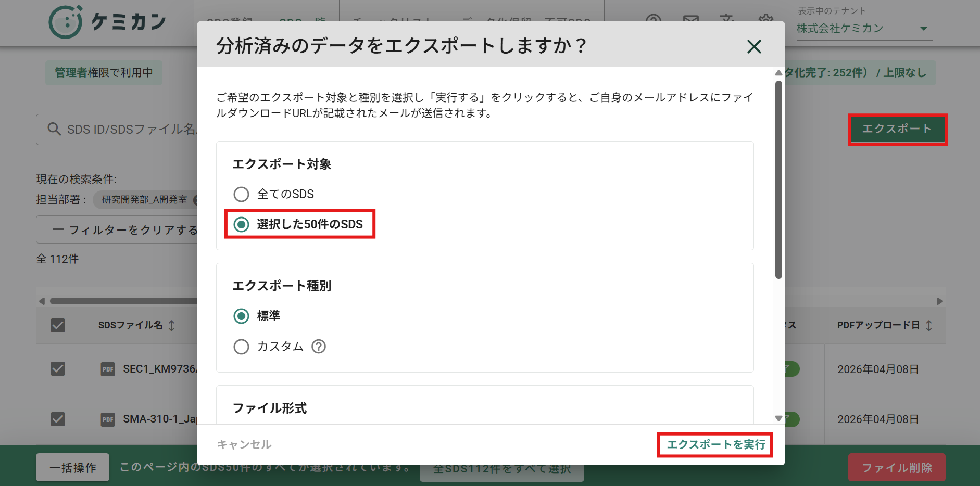Click PDF icon of SMA-310-1 file

click(x=108, y=419)
